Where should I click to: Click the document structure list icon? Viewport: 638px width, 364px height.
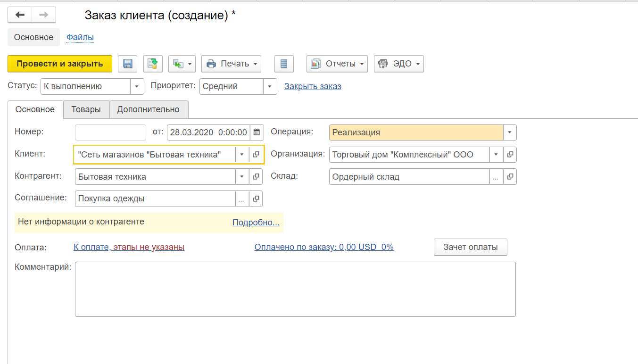pos(284,64)
